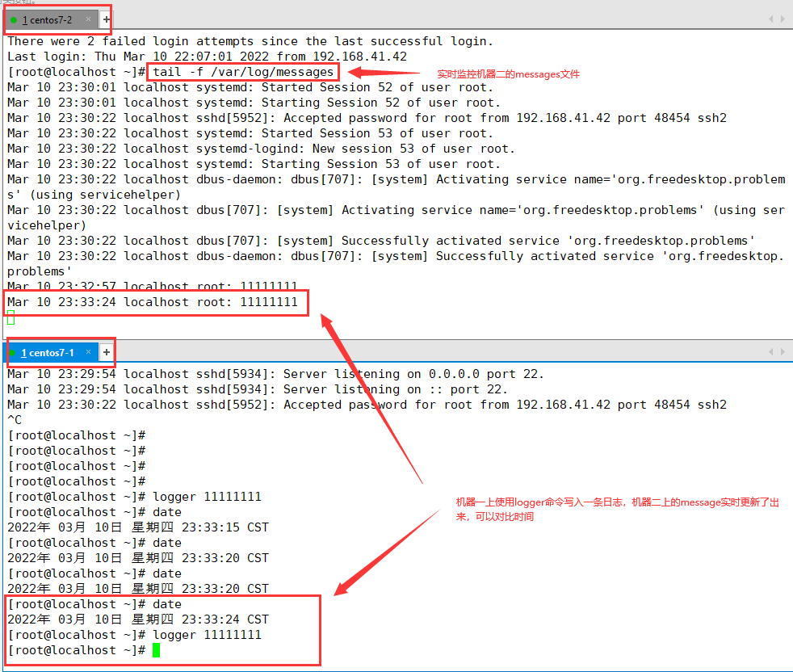Click 'Started Session 52 of user root' line
Screen dimensions: 793x672
(250, 87)
